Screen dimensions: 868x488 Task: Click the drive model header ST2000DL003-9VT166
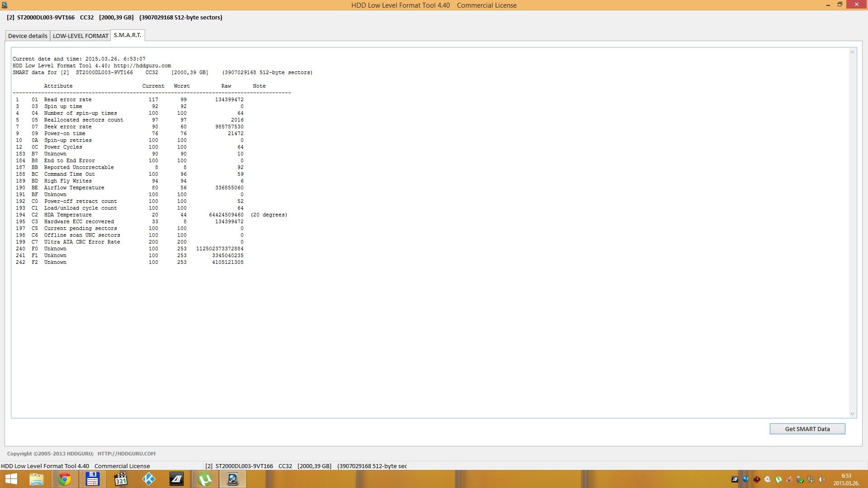46,17
